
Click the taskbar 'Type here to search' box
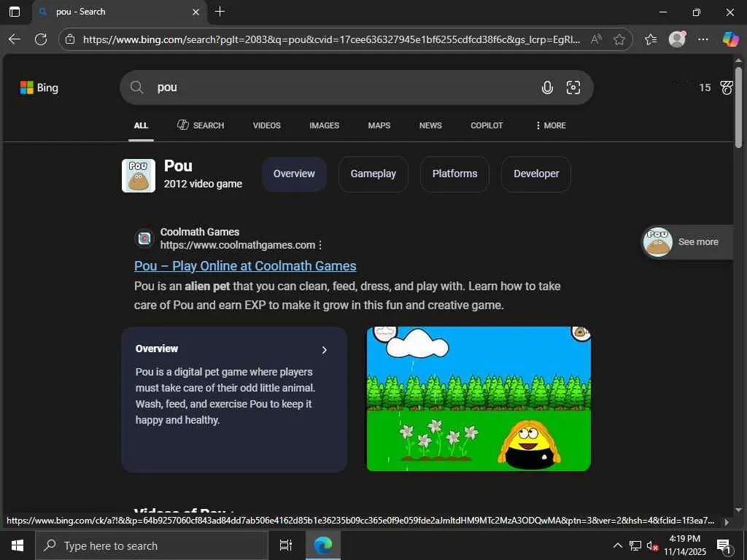(152, 545)
